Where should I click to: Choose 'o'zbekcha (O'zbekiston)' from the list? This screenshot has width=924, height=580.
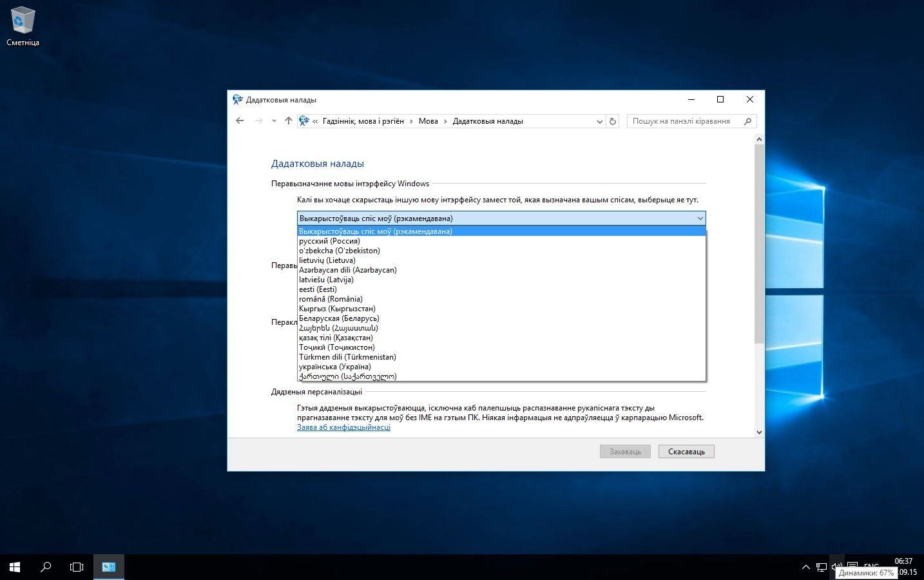click(x=501, y=251)
